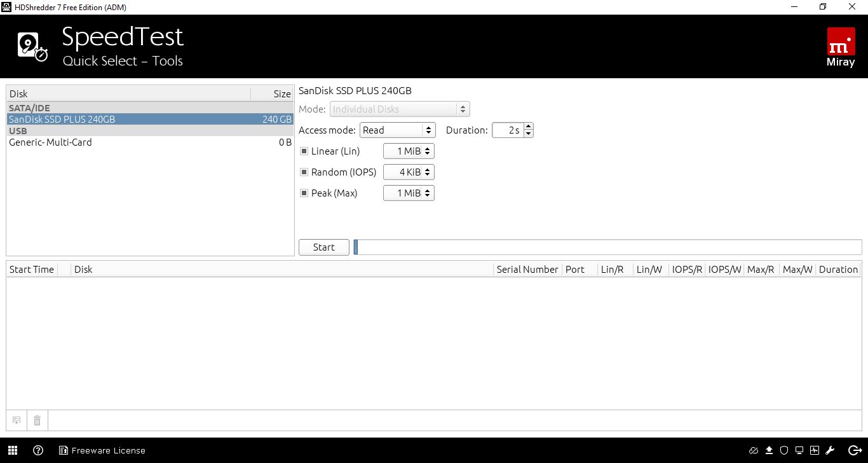The height and width of the screenshot is (463, 868).
Task: Open the Random 4 KiB block size dropdown
Action: (409, 172)
